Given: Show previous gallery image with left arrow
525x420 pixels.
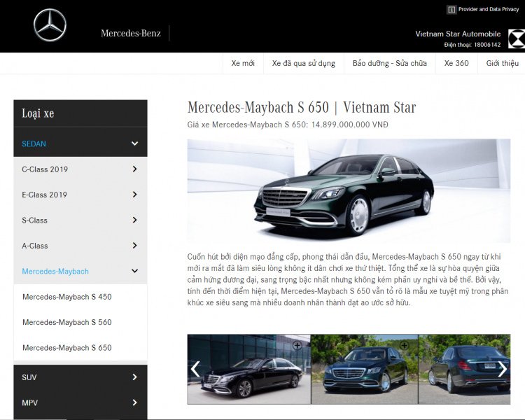Looking at the screenshot, I should point(195,369).
